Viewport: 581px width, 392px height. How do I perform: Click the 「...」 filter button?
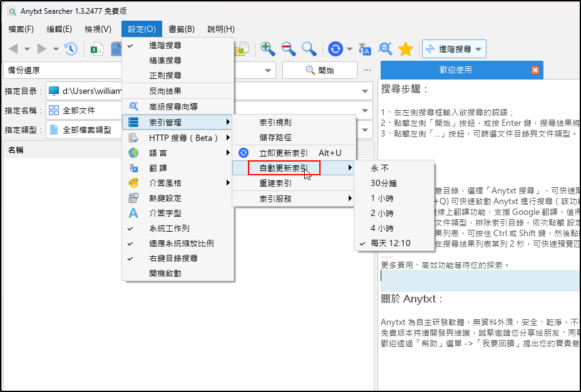click(368, 70)
